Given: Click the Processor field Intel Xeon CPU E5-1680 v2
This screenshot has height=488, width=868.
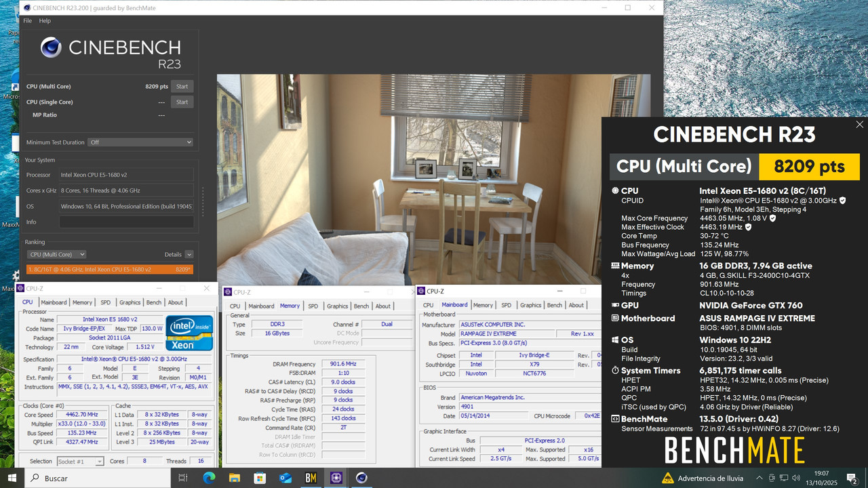Looking at the screenshot, I should tap(126, 175).
